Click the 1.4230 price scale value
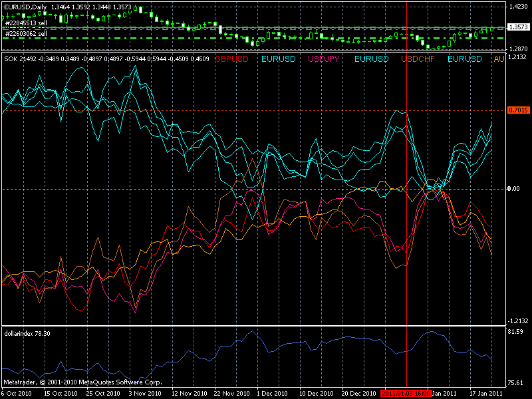 pos(517,6)
